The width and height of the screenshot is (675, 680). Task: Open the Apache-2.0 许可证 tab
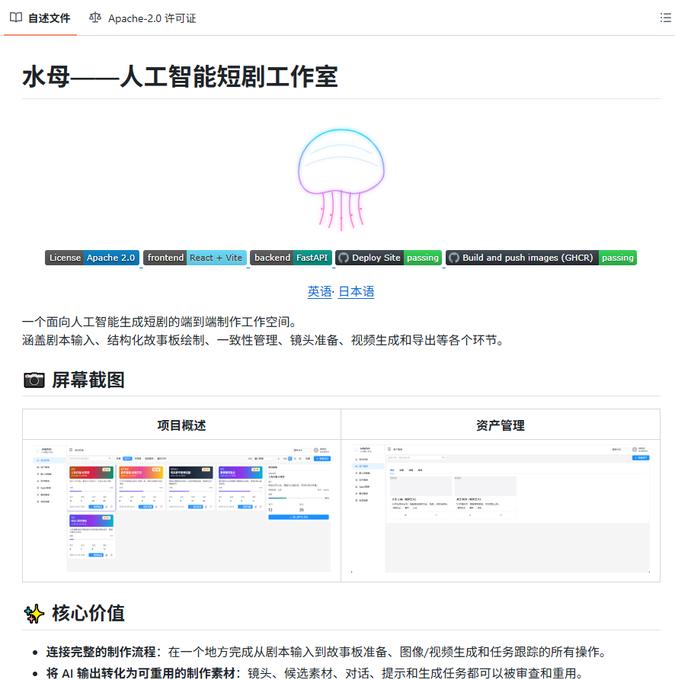tap(142, 18)
